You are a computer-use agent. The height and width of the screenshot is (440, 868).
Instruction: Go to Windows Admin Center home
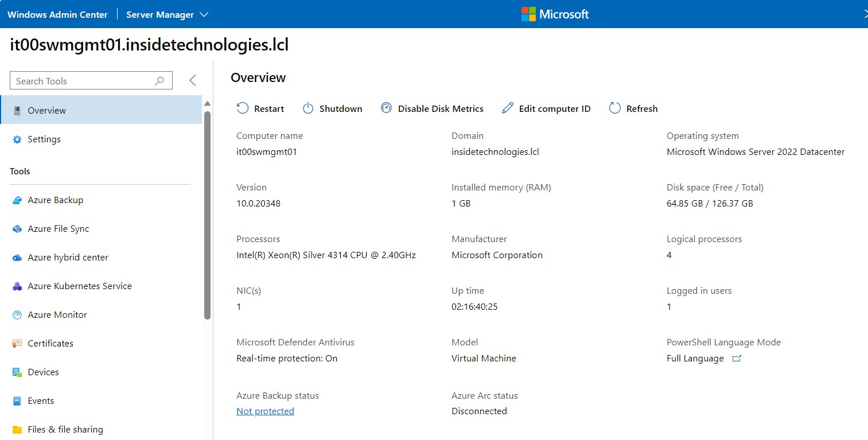(57, 14)
